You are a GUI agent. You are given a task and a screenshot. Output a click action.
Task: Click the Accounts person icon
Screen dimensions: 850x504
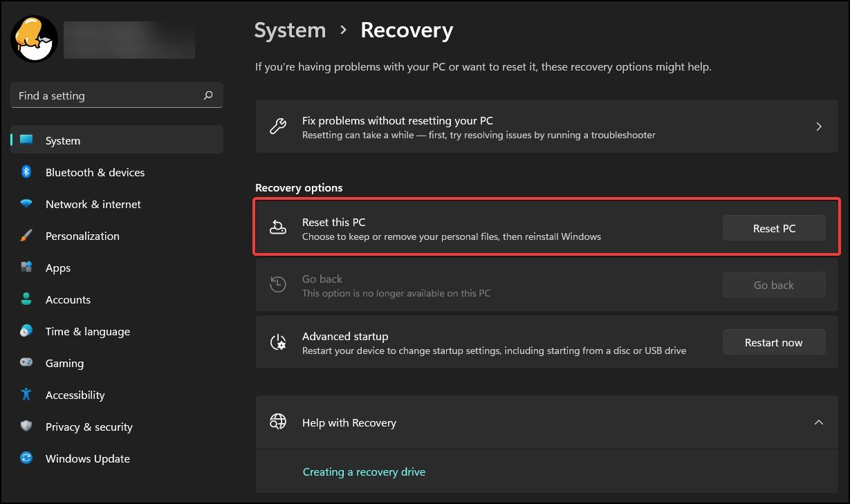coord(26,299)
